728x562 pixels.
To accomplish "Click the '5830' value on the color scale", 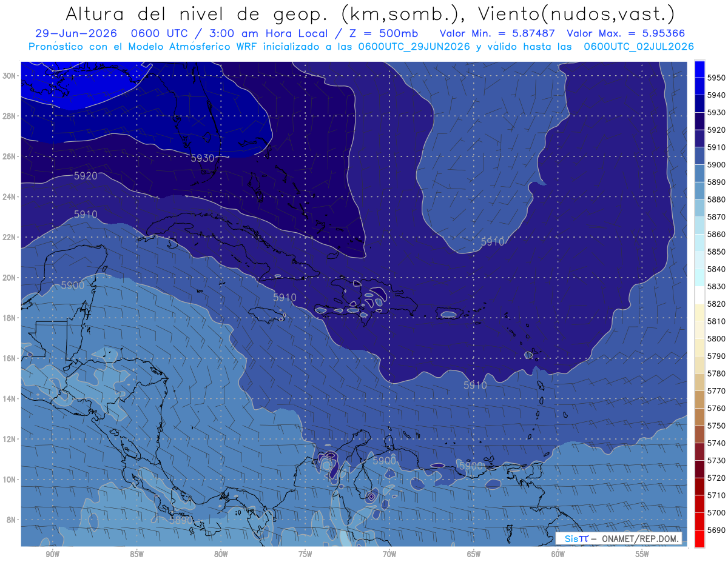I will coord(716,286).
